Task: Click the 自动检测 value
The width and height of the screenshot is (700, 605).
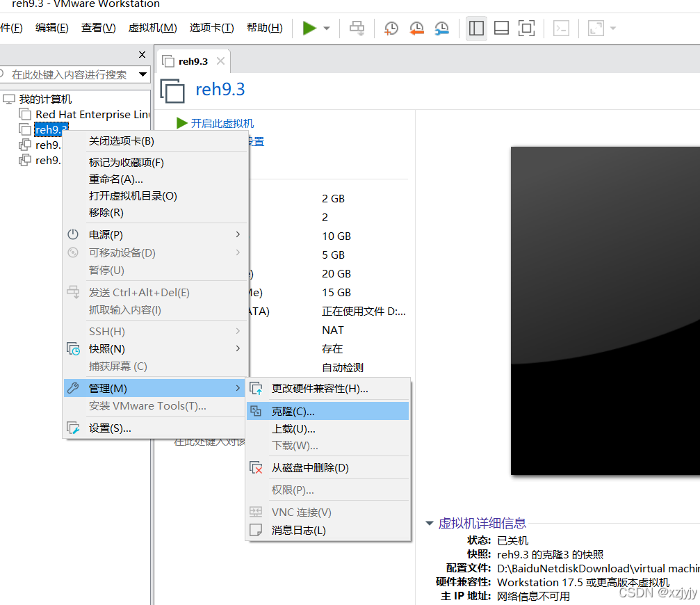Action: [x=343, y=367]
